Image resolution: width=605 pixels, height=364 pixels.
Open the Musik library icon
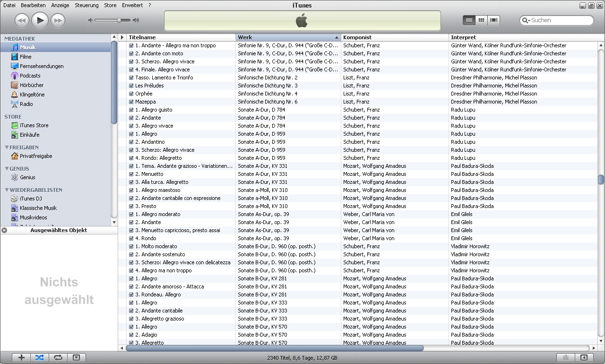coord(15,47)
